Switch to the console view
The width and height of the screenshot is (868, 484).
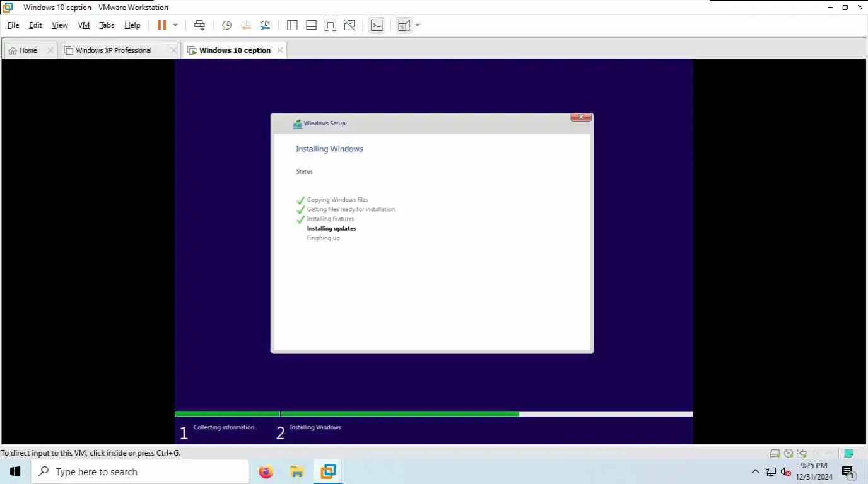(377, 25)
